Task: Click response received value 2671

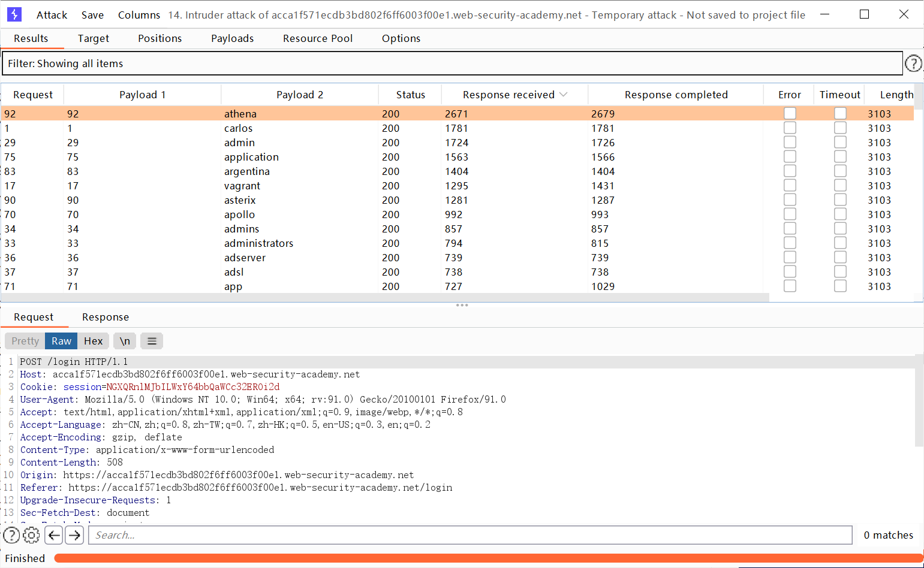Action: (456, 113)
